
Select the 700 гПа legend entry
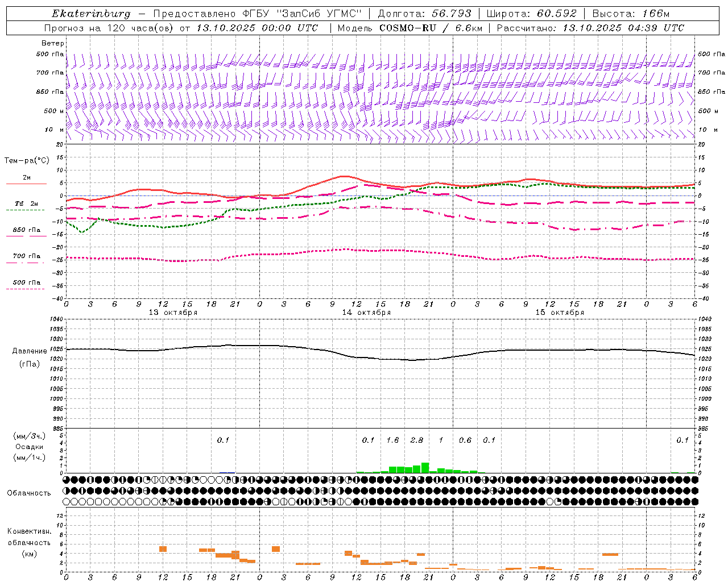(26, 256)
